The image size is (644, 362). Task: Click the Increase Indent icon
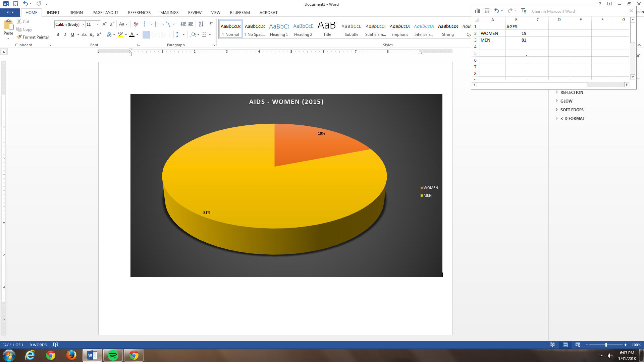[191, 24]
